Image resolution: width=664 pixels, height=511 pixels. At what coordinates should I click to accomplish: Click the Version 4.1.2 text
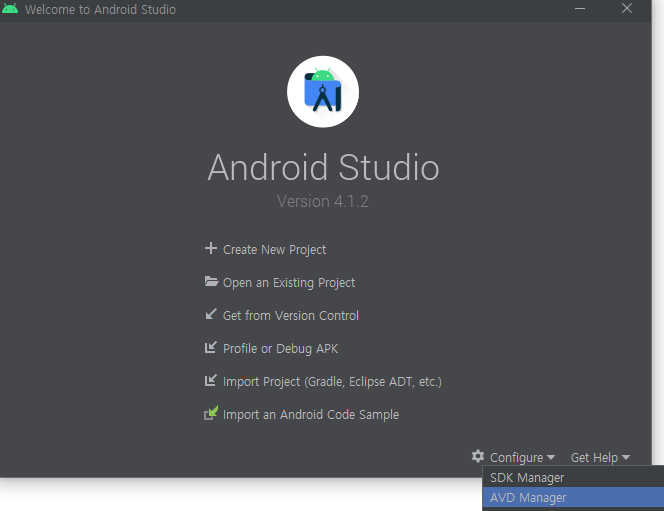323,202
